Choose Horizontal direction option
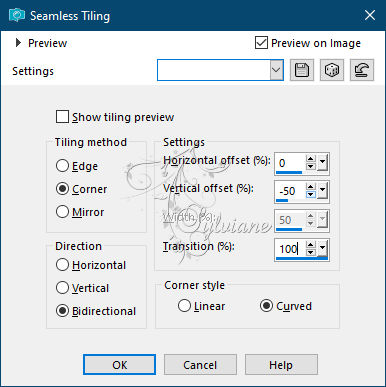The image size is (386, 387). click(x=62, y=265)
